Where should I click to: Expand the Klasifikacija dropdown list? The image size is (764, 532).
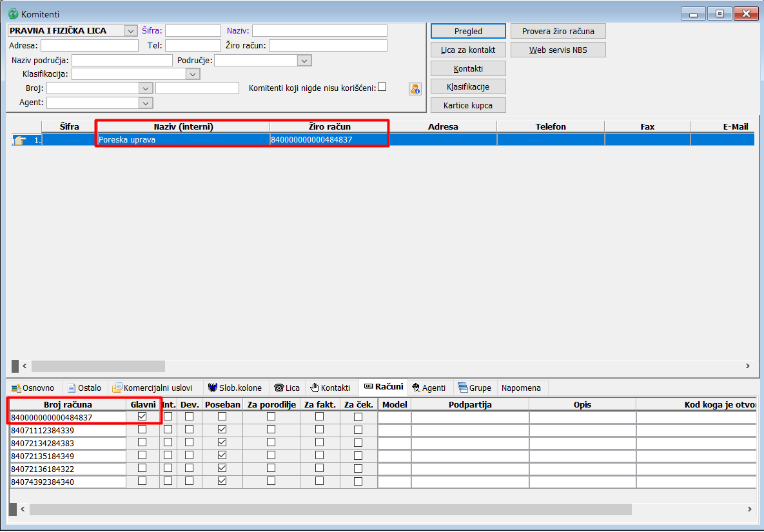point(193,74)
